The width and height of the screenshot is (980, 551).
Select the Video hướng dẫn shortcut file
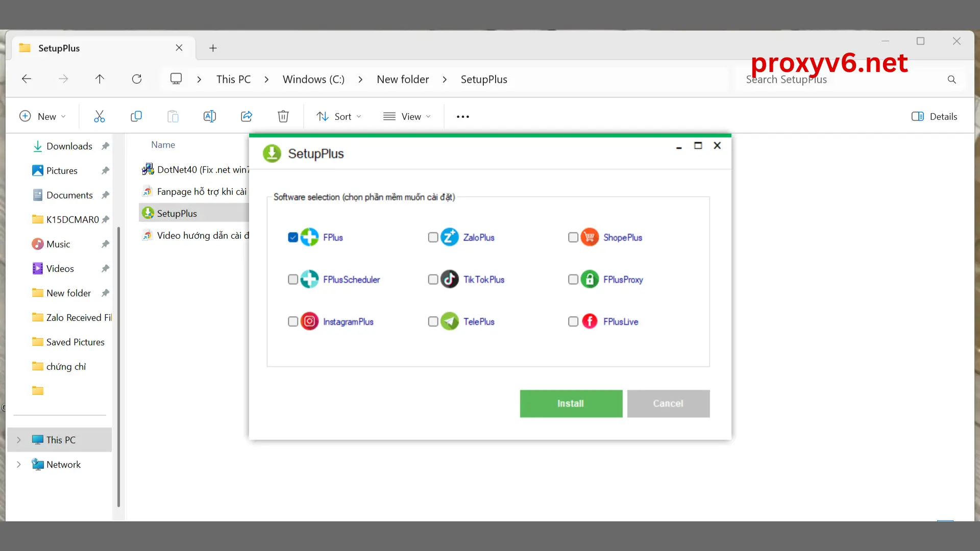[x=195, y=235]
